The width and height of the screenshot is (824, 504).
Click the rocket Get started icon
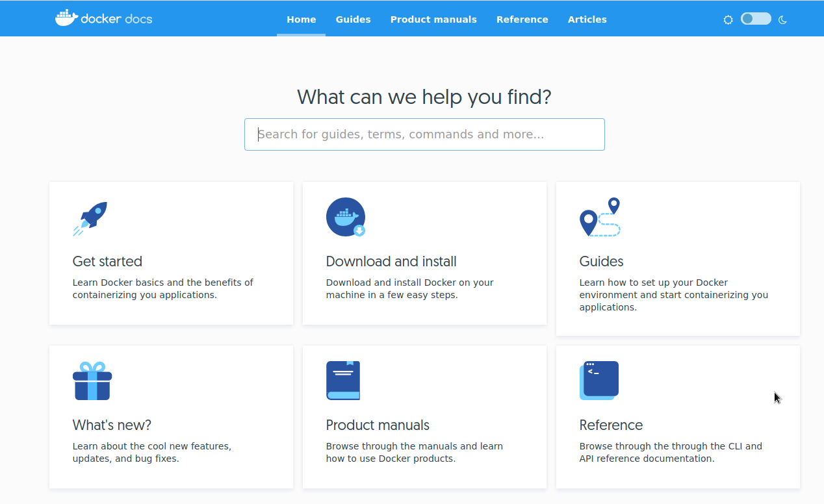pos(90,218)
